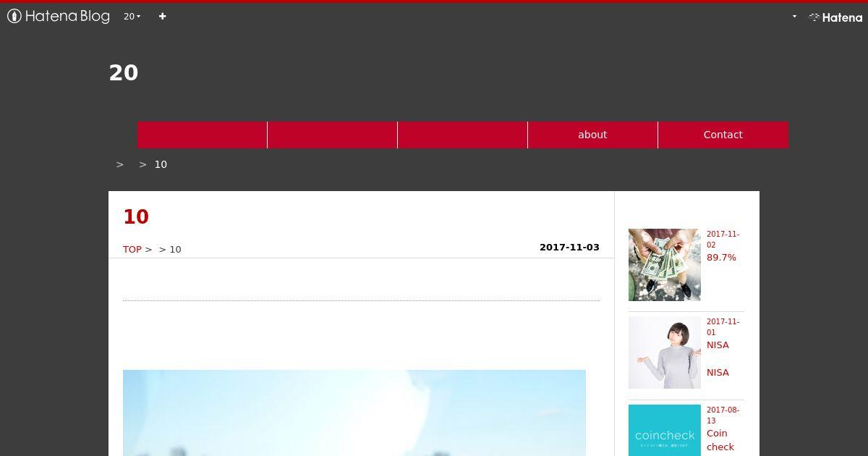
Task: Open the 2017-11-01 sidebar date
Action: (x=723, y=327)
